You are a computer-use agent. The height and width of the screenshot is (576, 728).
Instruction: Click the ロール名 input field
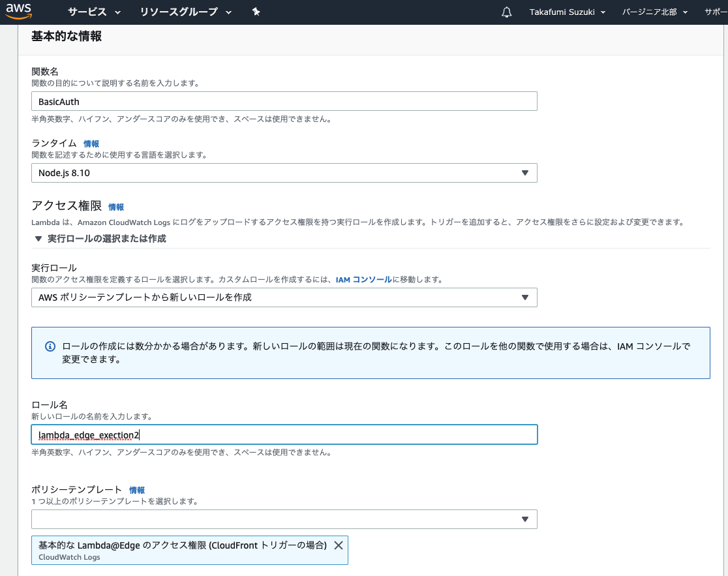click(x=284, y=434)
